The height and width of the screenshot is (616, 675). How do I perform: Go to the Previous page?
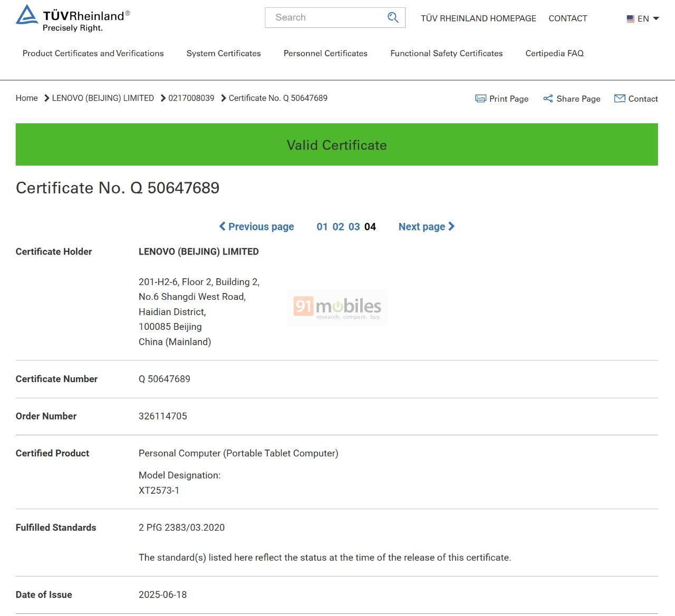(x=257, y=227)
